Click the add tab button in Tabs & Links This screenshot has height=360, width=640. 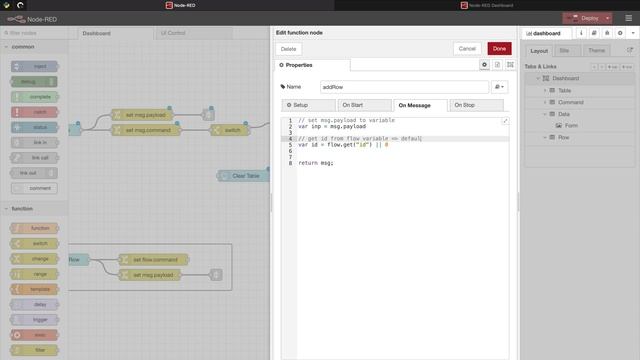pos(612,67)
